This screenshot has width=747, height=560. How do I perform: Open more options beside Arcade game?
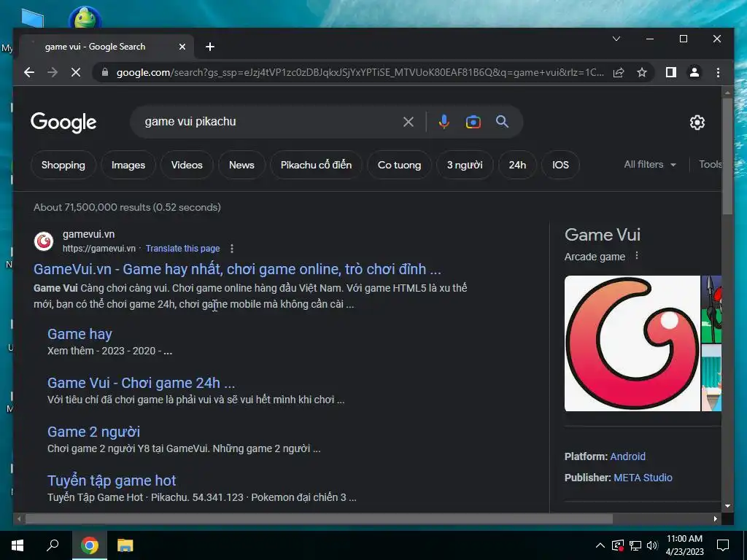pos(637,256)
